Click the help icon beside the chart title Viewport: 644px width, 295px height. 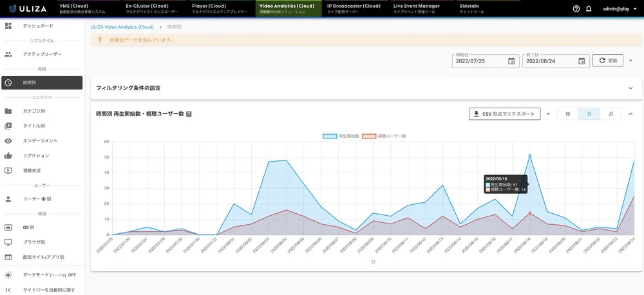coord(189,114)
